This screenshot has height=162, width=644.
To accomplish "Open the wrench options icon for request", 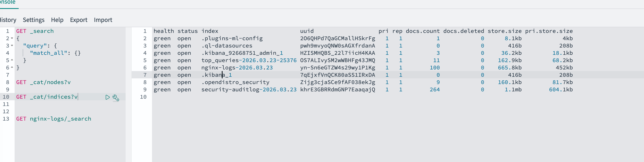I will [116, 97].
